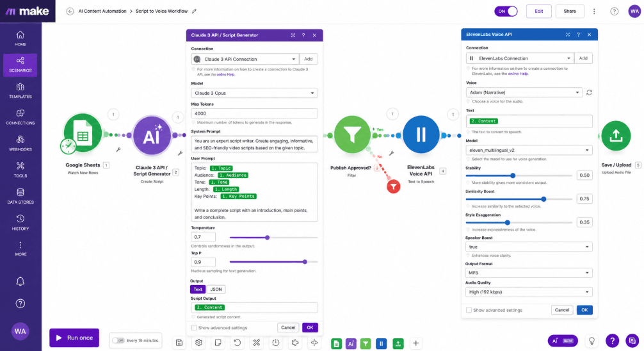Open Data Stores in the sidebar
The height and width of the screenshot is (351, 644).
coord(20,197)
